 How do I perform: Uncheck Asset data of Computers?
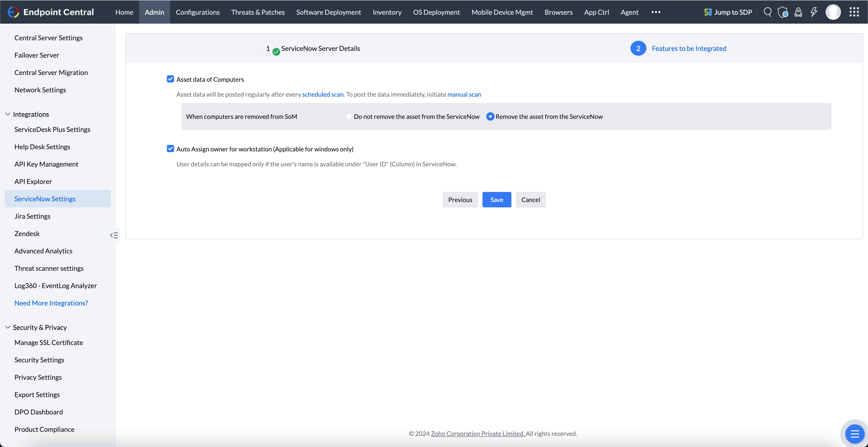coord(170,79)
